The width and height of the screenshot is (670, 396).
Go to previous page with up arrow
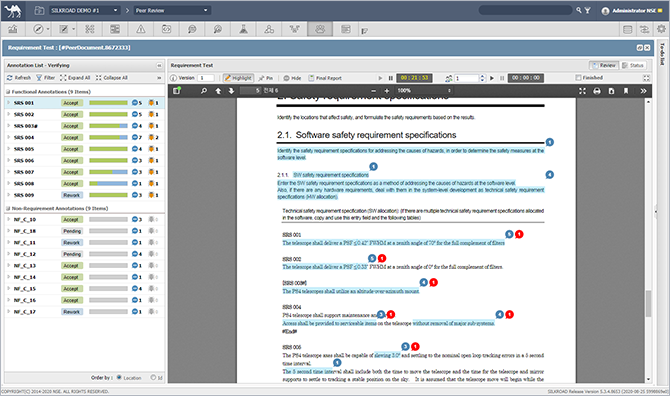tap(218, 91)
